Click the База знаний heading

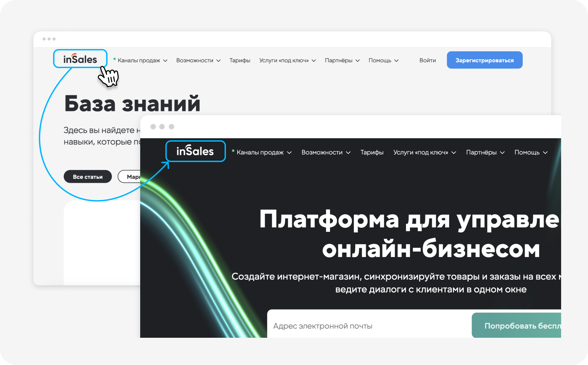[x=132, y=104]
